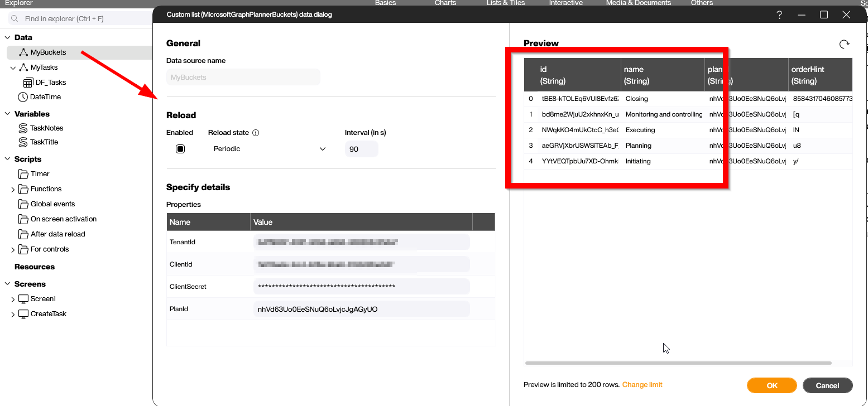Toggle the Reload Enabled checkbox
Image resolution: width=868 pixels, height=406 pixels.
point(180,149)
